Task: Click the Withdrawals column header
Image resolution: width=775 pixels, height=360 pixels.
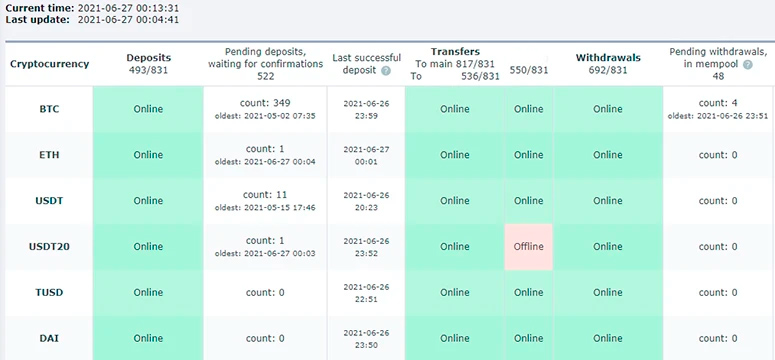Action: click(608, 58)
